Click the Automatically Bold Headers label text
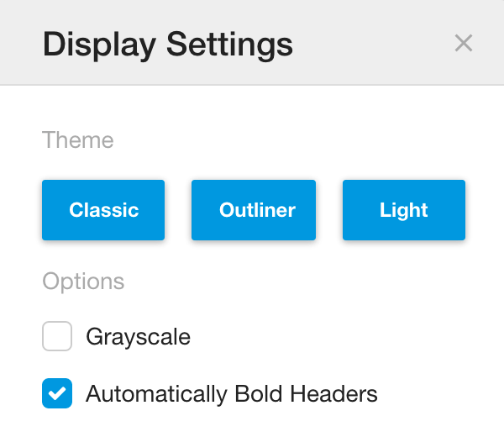The height and width of the screenshot is (437, 504). pos(232,394)
